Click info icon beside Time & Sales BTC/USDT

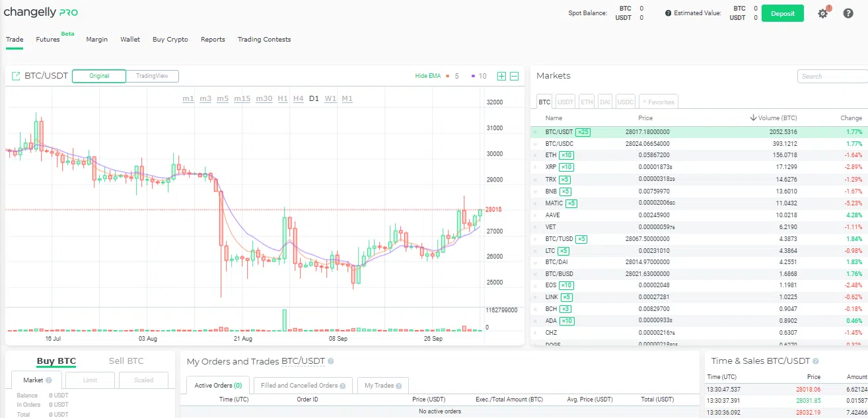816,361
